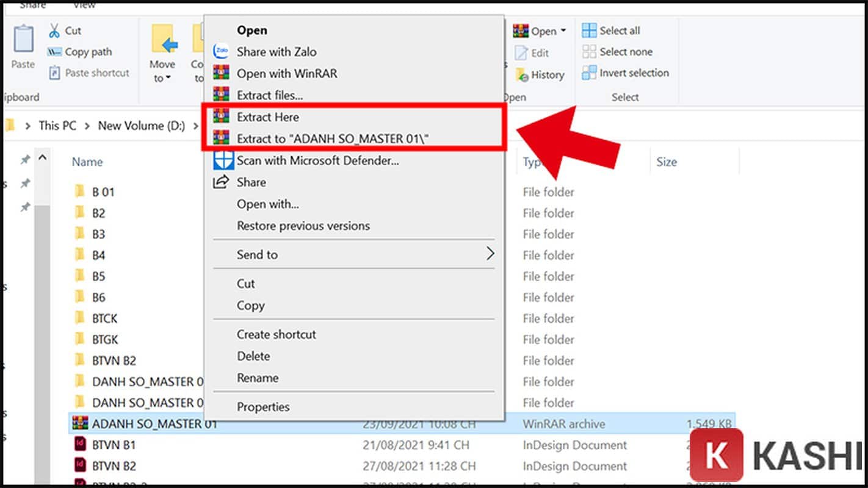
Task: Select the BTVN B1 InDesign file
Action: click(114, 445)
